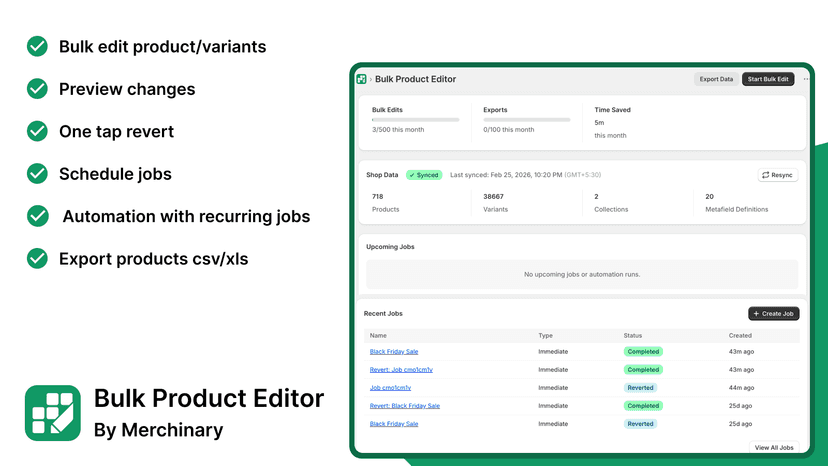Click the 'By Merchinary' text
Viewport: 828px width, 466px height.
tap(158, 430)
